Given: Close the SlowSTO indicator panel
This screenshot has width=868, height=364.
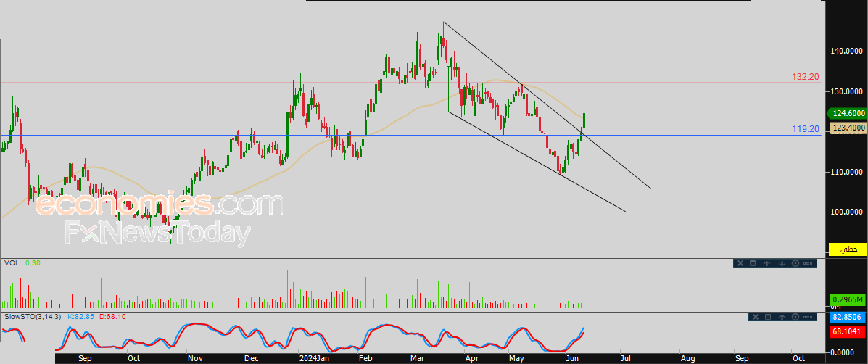Looking at the screenshot, I should pyautogui.click(x=756, y=317).
